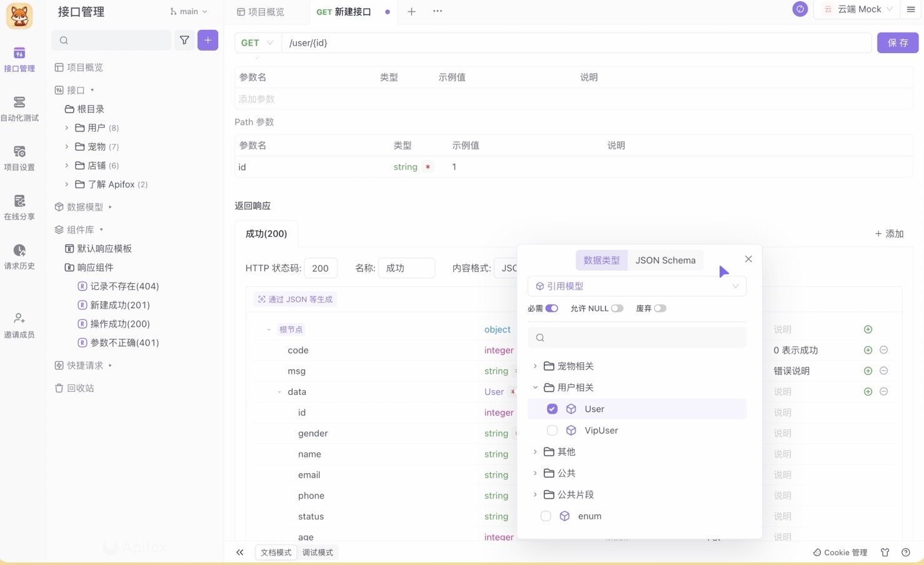Click the 保存 button

(x=898, y=42)
